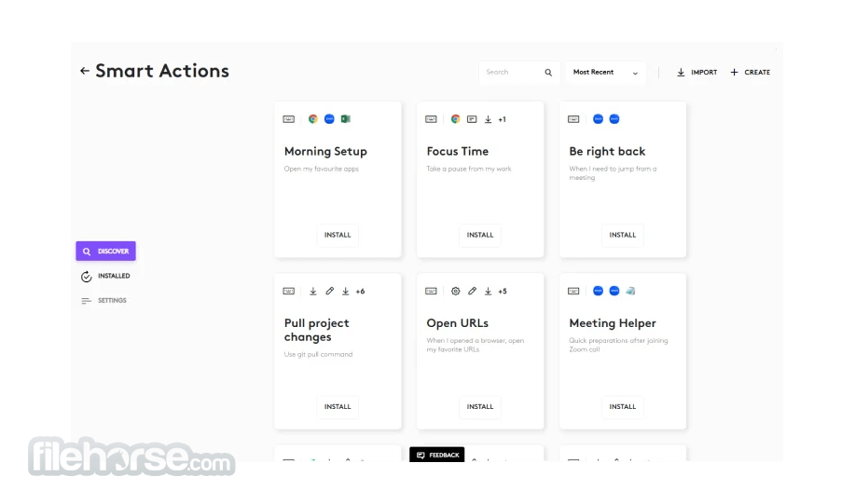
Task: Click the Zoom icon on Morning Setup card
Action: tap(329, 119)
